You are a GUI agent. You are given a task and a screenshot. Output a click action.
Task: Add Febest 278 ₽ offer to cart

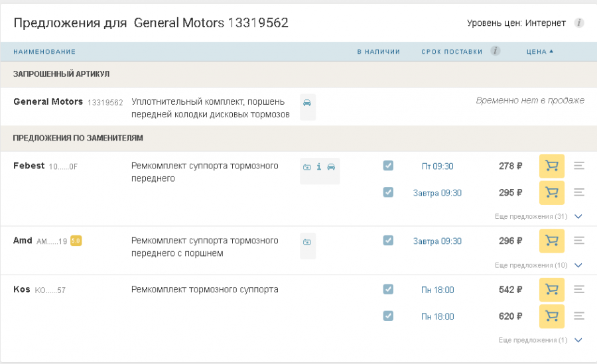point(552,166)
